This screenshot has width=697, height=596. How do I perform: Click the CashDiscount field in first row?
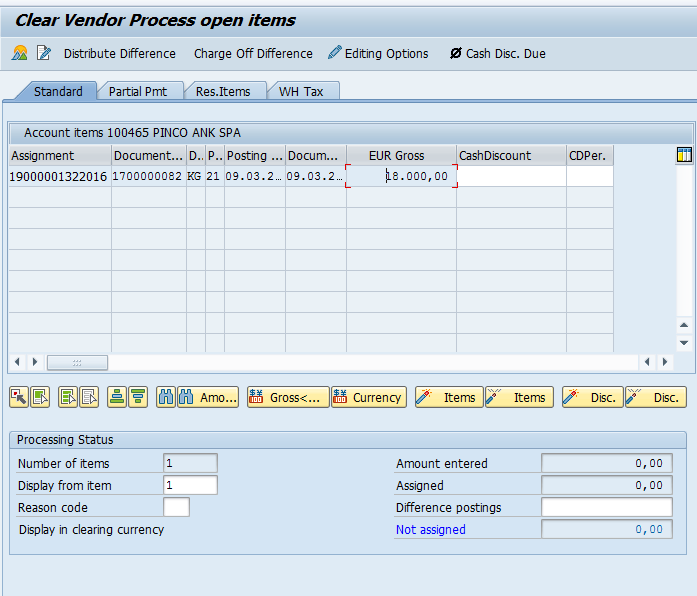tap(512, 176)
